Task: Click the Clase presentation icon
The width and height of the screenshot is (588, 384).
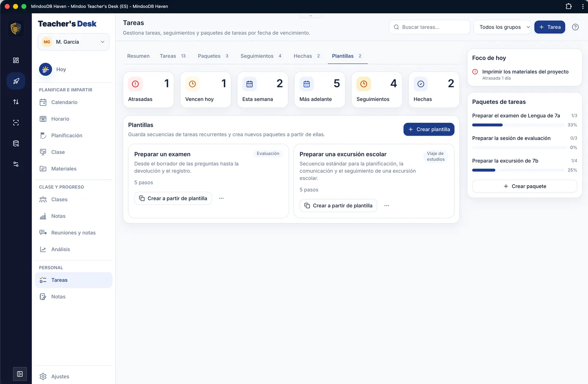Action: click(x=43, y=152)
